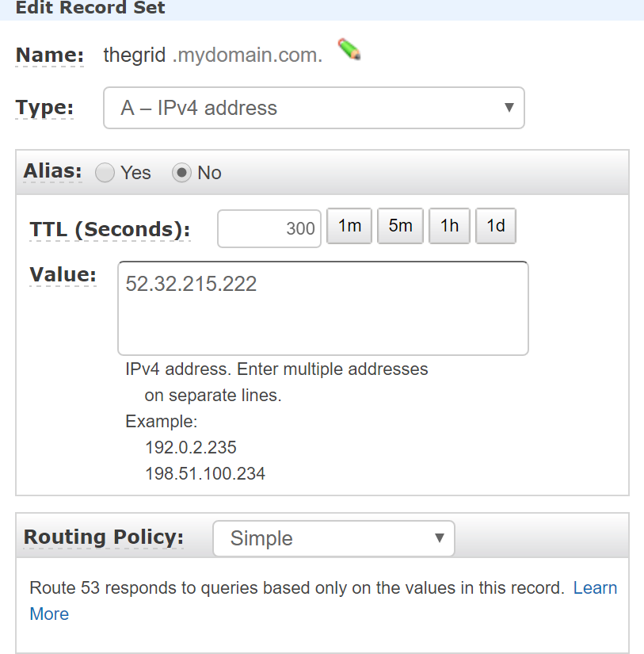Open the record Type dropdown
Screen dimensions: 644x654
pos(314,108)
